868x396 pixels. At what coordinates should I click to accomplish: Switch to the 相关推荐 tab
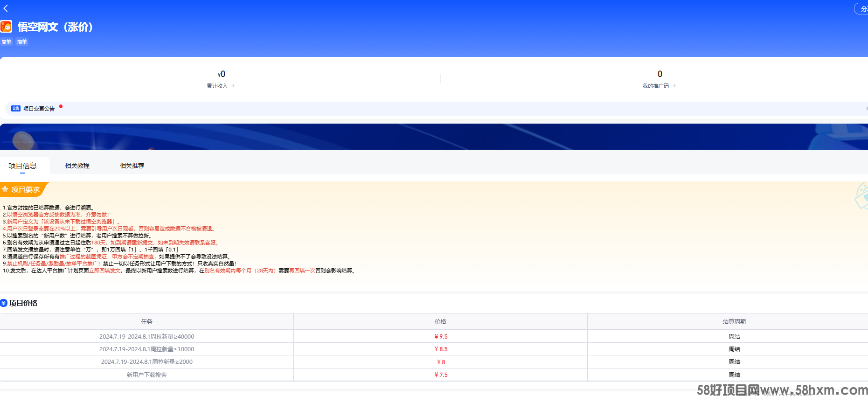132,166
